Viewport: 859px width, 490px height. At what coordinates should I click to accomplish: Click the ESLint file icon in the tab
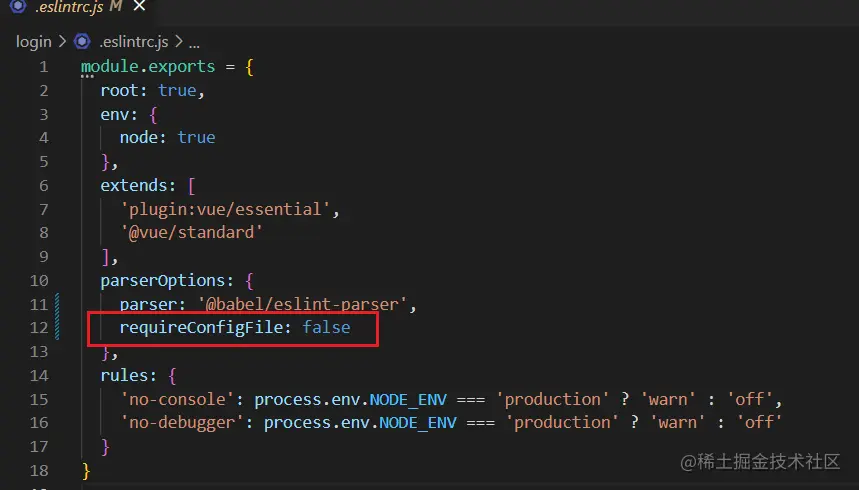[18, 6]
